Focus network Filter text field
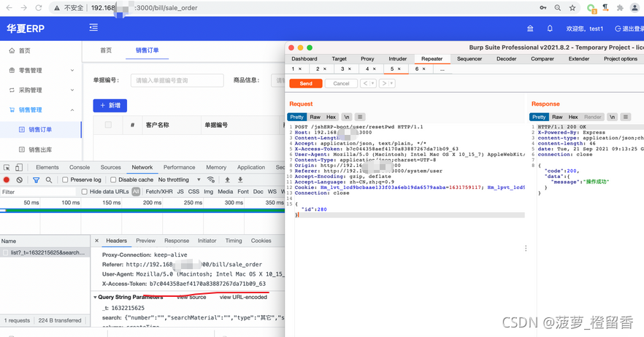This screenshot has height=337, width=644. [x=39, y=192]
